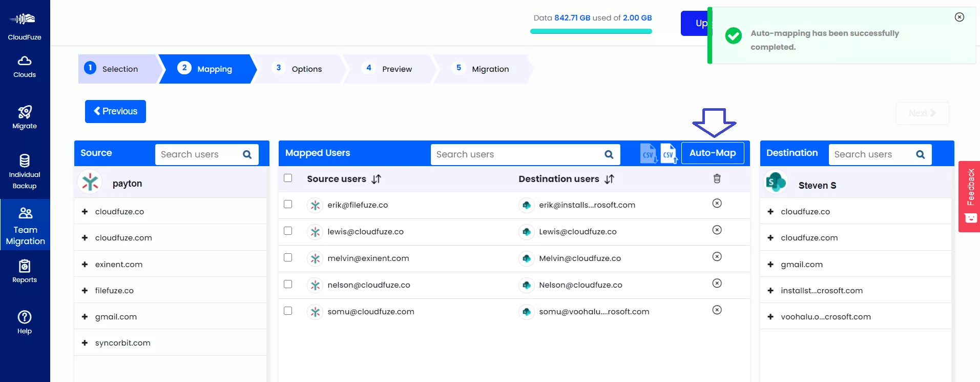Dismiss the auto-mapping success notification
980x382 pixels.
(x=960, y=17)
